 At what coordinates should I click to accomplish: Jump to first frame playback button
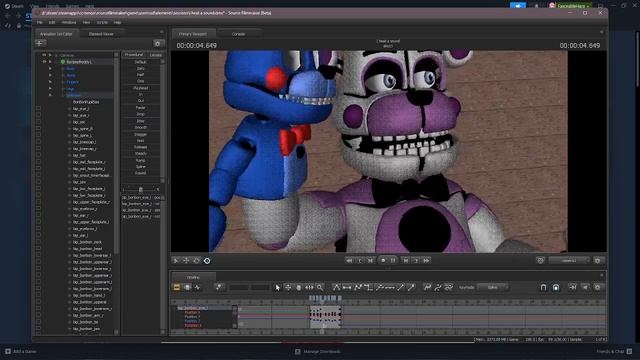pos(349,260)
